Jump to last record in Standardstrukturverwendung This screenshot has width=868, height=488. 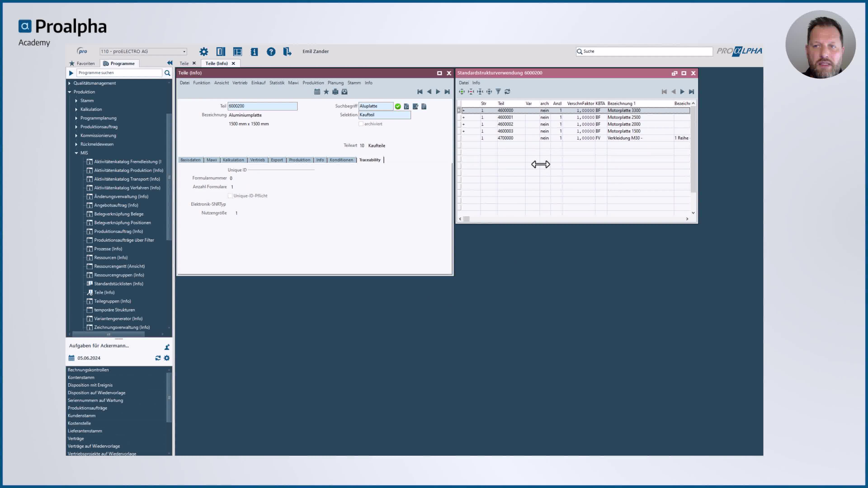[691, 91]
